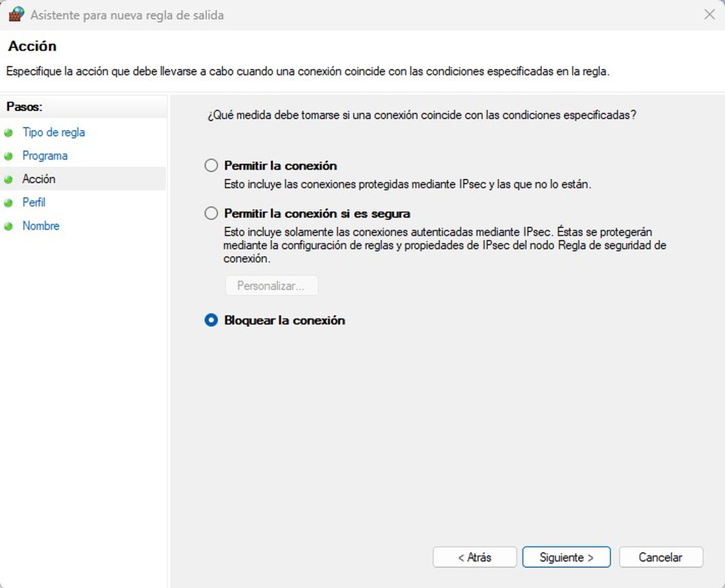Viewport: 725px width, 588px height.
Task: Open the Nombre step
Action: (41, 226)
